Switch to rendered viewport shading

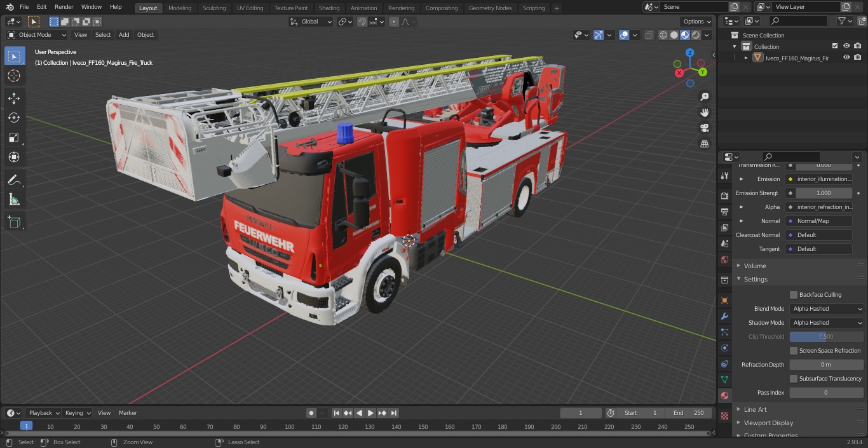tap(696, 35)
